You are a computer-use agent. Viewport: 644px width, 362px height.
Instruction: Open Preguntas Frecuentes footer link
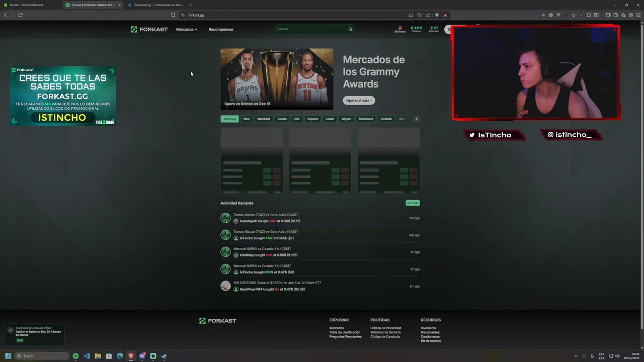click(345, 336)
